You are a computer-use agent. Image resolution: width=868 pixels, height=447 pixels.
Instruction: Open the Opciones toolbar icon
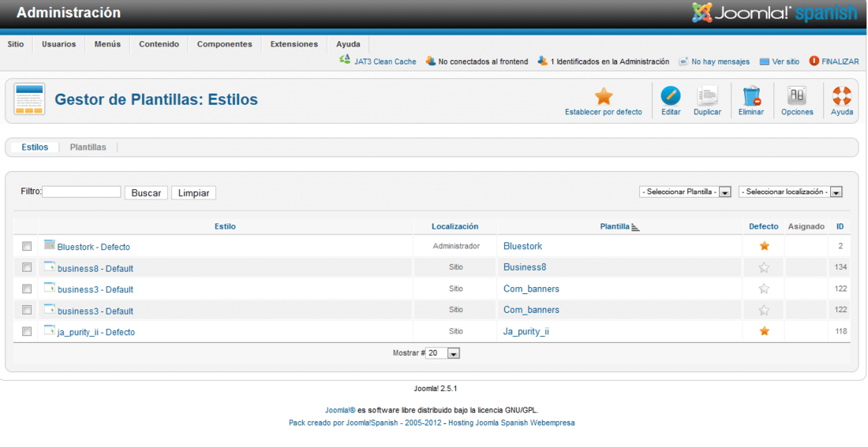797,96
